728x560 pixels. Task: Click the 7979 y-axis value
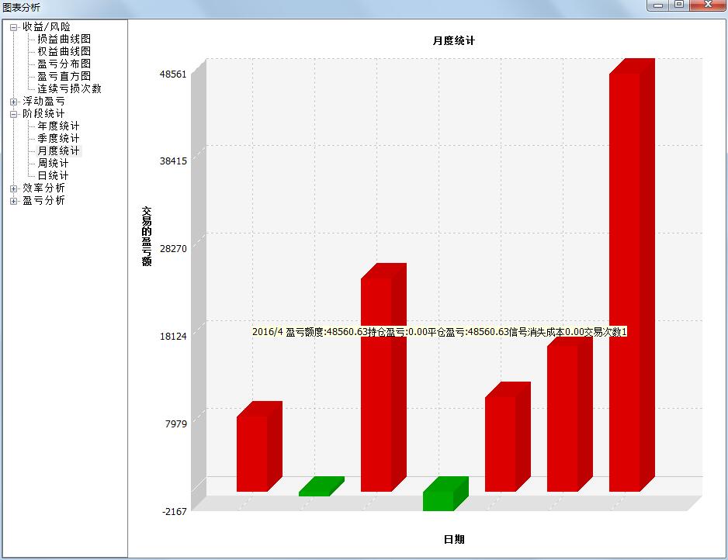(x=176, y=423)
